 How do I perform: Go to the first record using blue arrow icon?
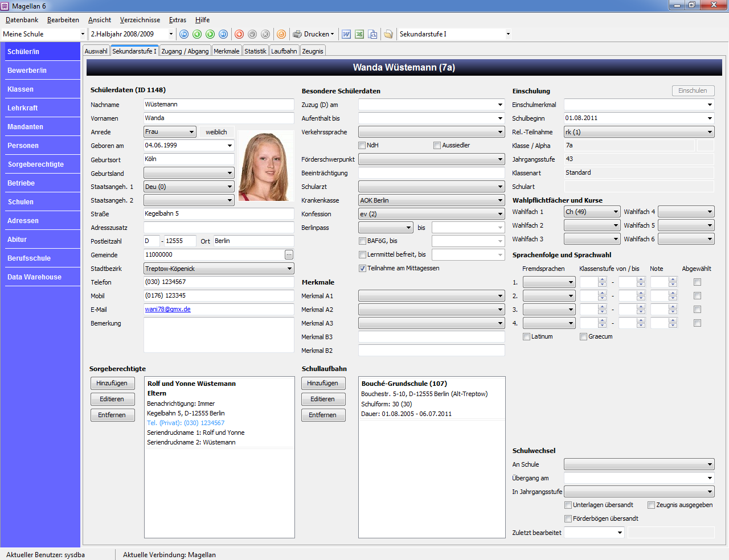(184, 34)
